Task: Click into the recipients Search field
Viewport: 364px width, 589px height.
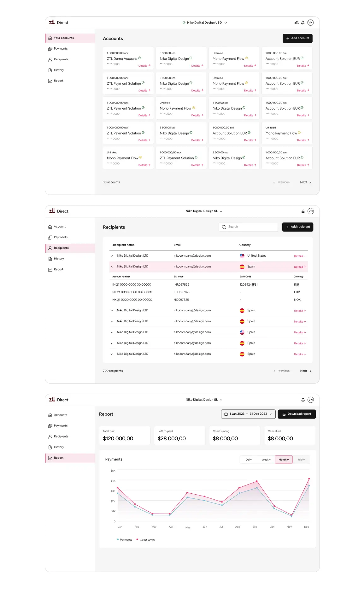Action: point(251,227)
